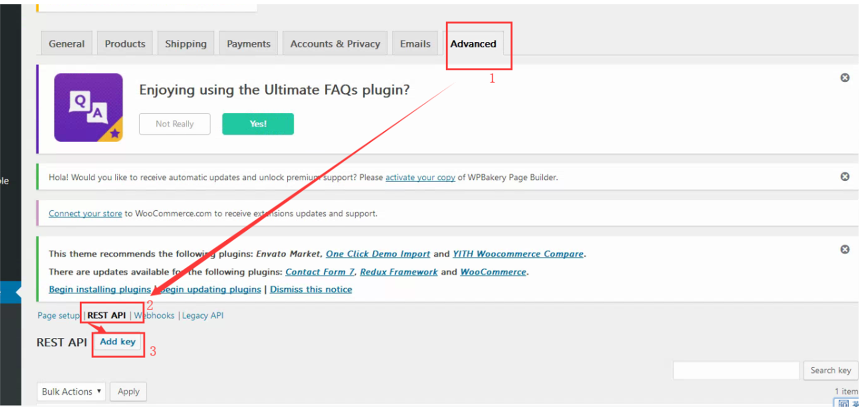Screen dimensions: 868x409
Task: Open the General settings tab
Action: (66, 44)
